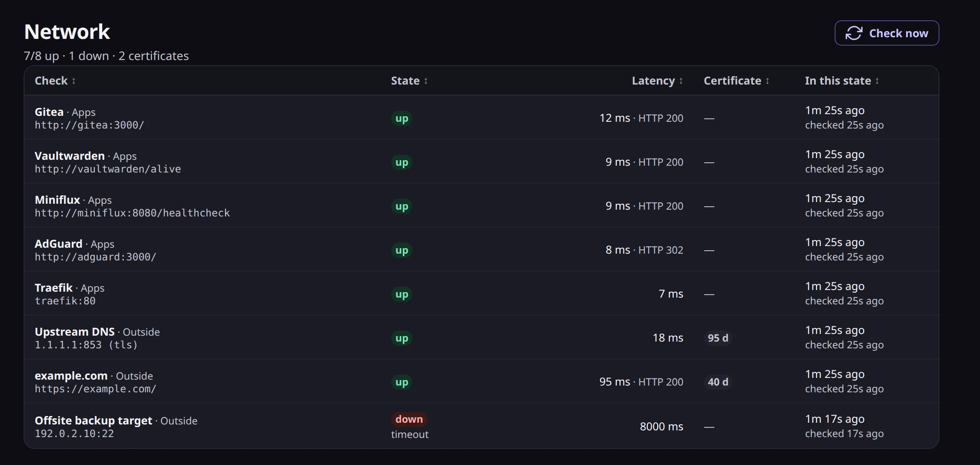This screenshot has width=980, height=465.
Task: Click the 7/8 up summary line
Action: (x=106, y=56)
